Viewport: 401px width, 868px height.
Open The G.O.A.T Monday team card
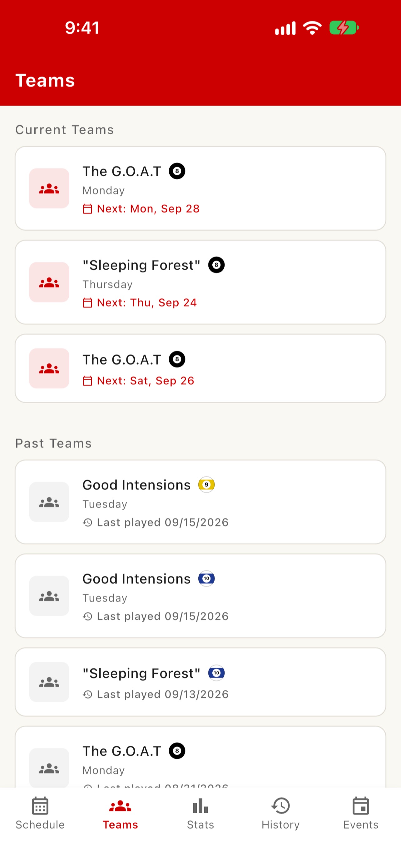200,188
